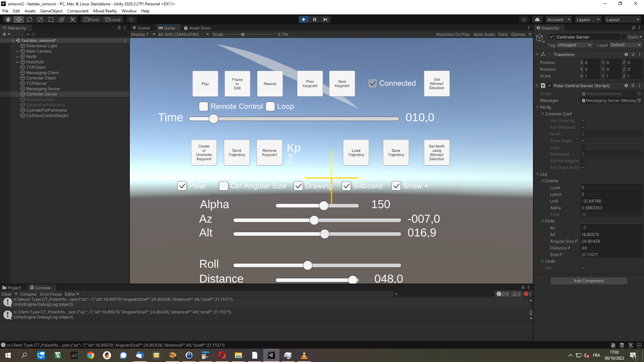Open VLC from the Windows taskbar
Screen dimensions: 644x362
(x=304, y=355)
